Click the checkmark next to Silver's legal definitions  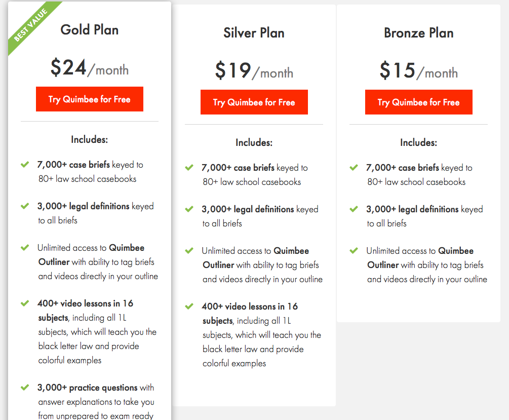189,209
